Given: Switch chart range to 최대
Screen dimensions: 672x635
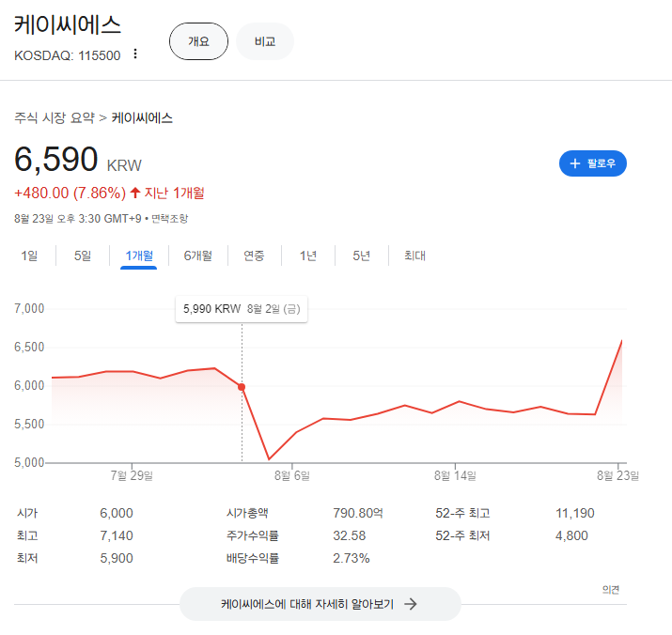Looking at the screenshot, I should 414,256.
